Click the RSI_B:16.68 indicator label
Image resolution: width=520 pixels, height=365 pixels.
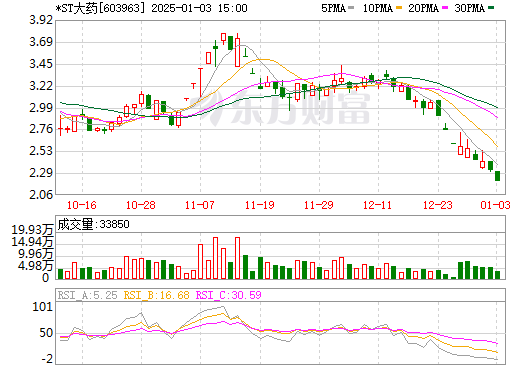(x=157, y=295)
